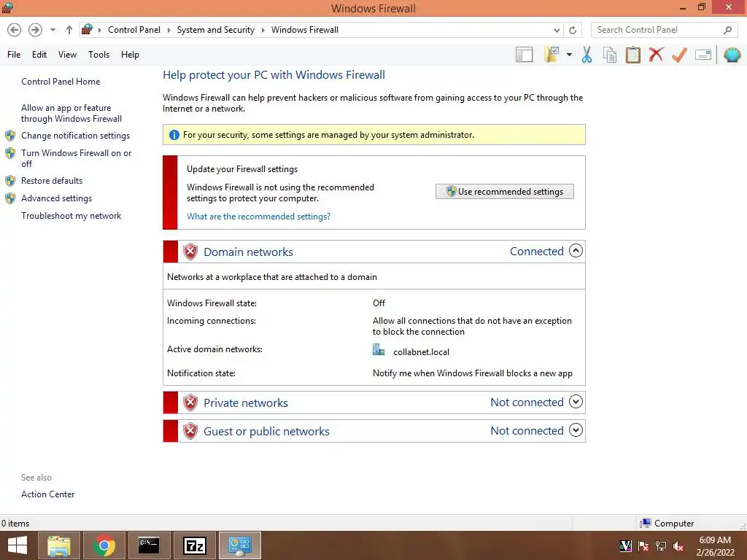Click the Paste clipboard toolbar icon
Viewport: 747px width, 560px height.
coord(632,55)
